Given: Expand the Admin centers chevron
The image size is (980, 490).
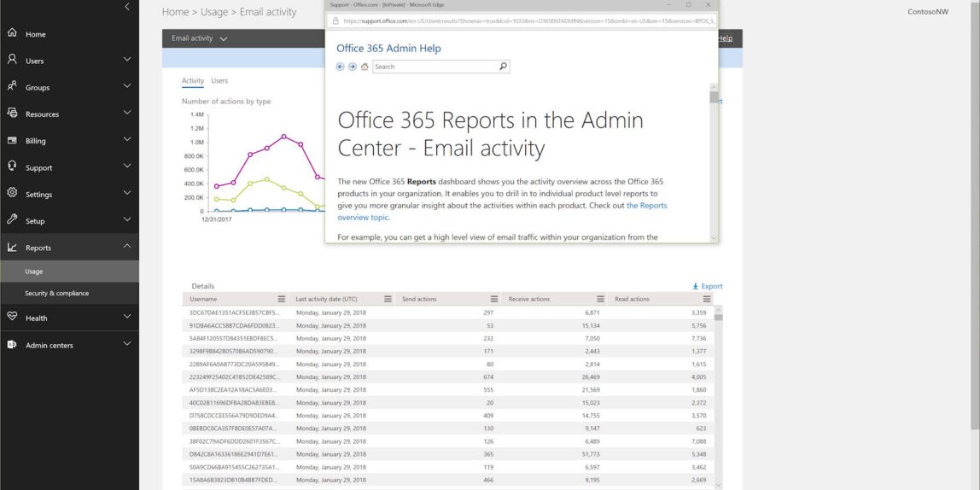Looking at the screenshot, I should click(127, 344).
